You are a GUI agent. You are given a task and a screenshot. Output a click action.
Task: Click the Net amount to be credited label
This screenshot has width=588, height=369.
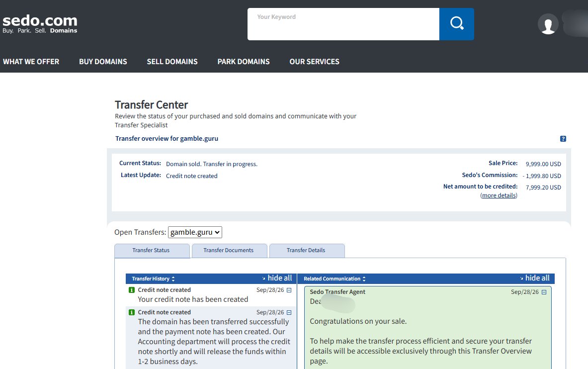[x=480, y=186]
